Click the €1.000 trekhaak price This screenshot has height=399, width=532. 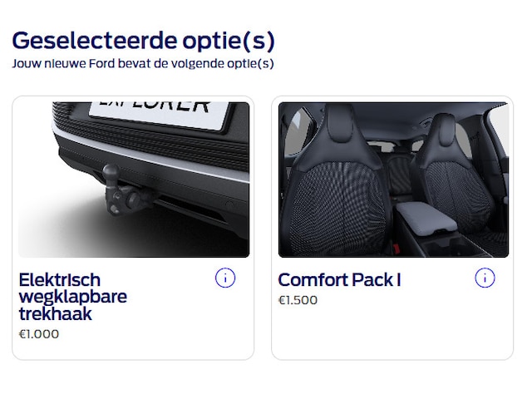[39, 334]
